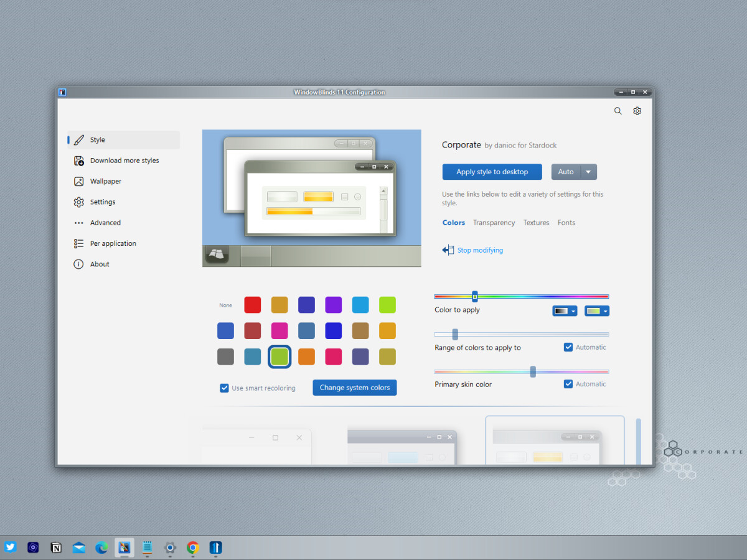Screen dimensions: 747x560
Task: Switch to the Transparency tab
Action: pos(494,223)
